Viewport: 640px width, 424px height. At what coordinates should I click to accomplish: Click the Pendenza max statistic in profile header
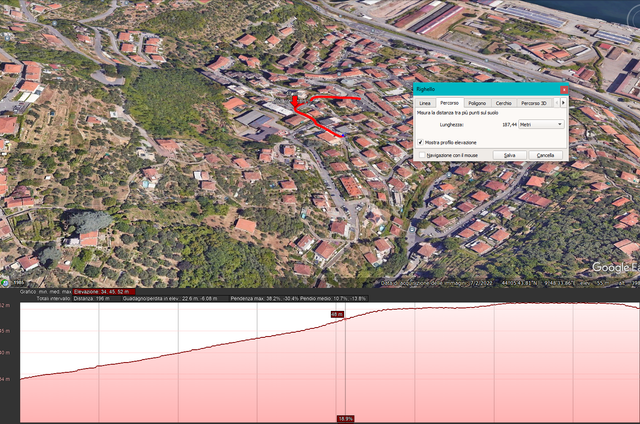click(x=264, y=298)
